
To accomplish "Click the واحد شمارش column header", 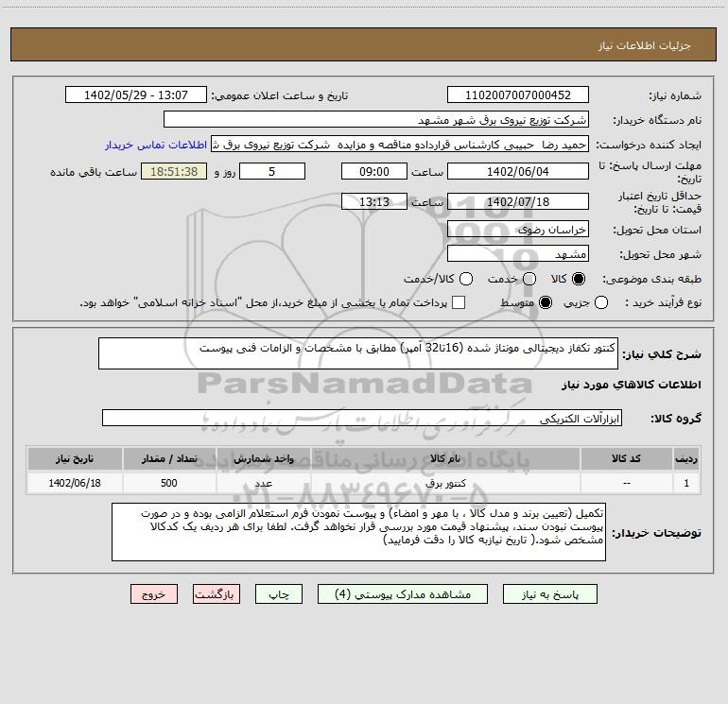I will click(x=263, y=459).
